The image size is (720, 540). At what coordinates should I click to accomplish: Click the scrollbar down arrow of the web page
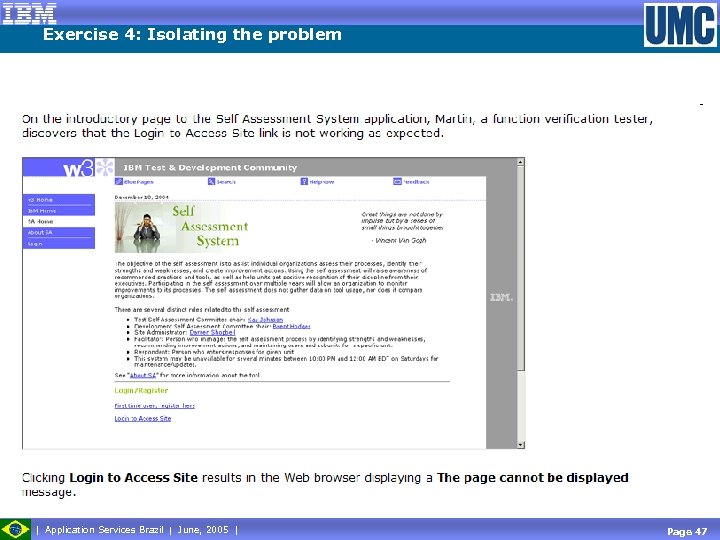520,444
